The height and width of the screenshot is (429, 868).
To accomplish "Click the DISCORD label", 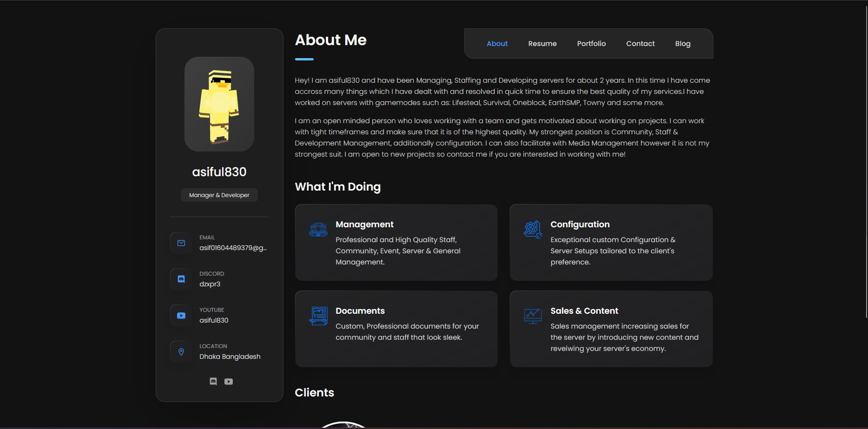I will [x=212, y=274].
